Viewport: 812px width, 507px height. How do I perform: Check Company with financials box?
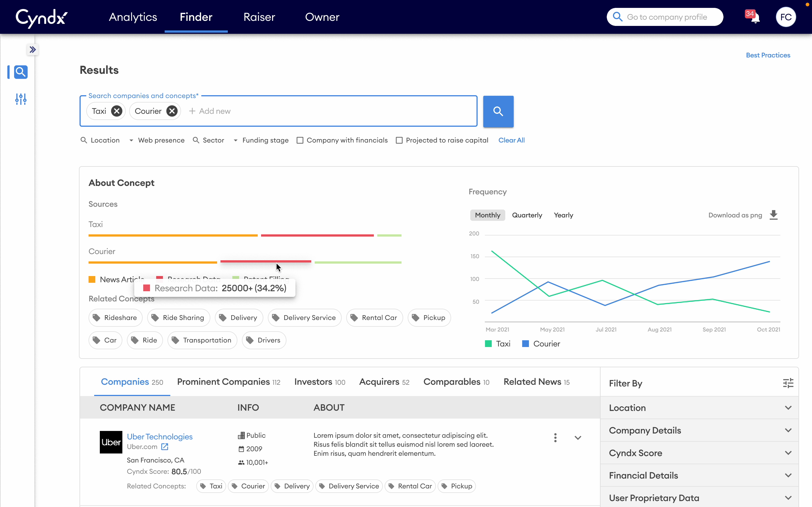coord(300,140)
